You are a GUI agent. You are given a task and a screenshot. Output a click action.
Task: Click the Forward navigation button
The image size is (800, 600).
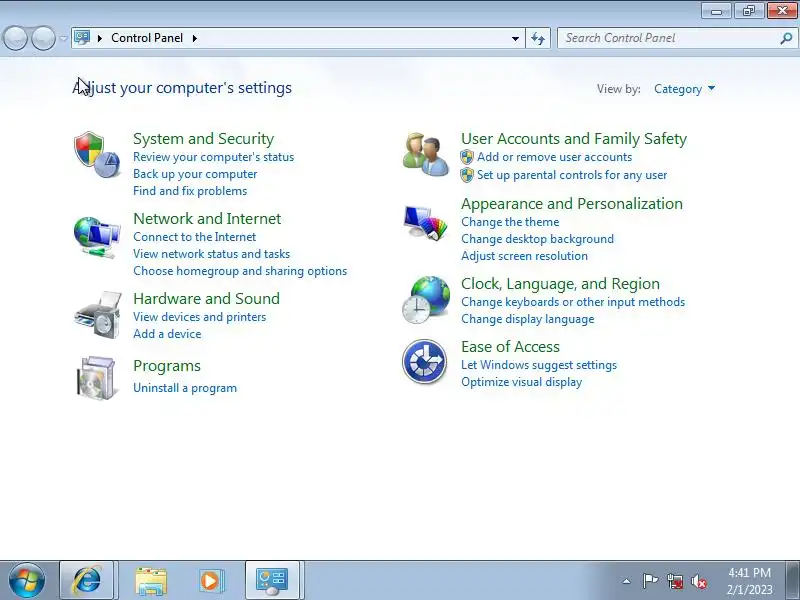(44, 38)
